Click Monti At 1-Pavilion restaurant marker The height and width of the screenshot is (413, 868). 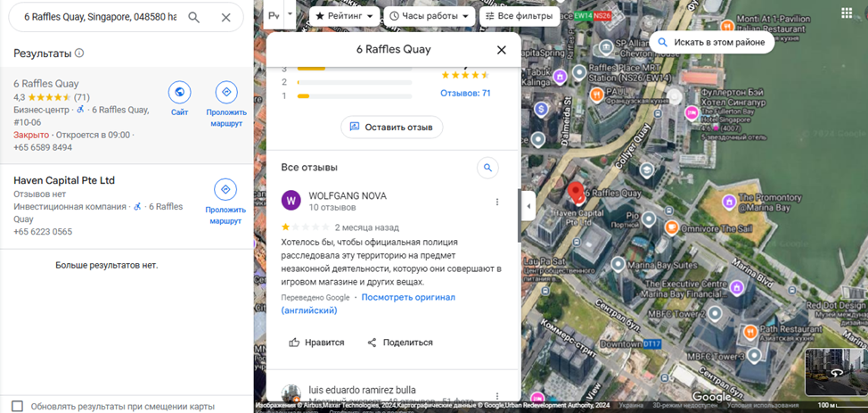(x=727, y=25)
